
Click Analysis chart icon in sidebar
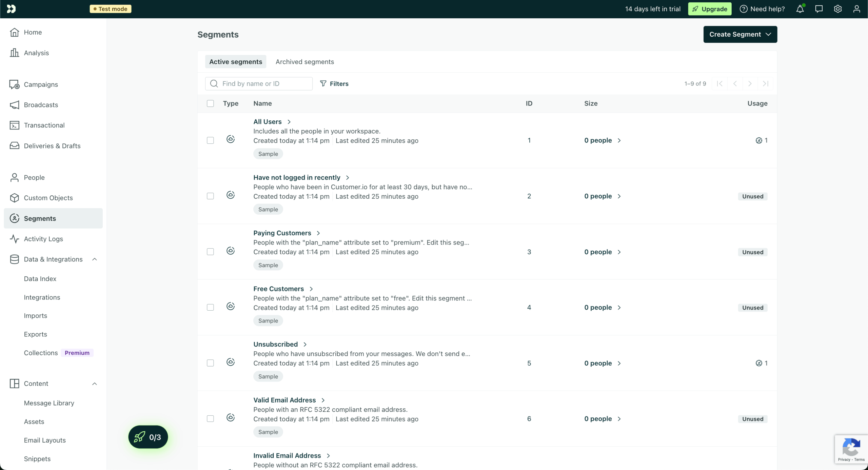tap(14, 53)
